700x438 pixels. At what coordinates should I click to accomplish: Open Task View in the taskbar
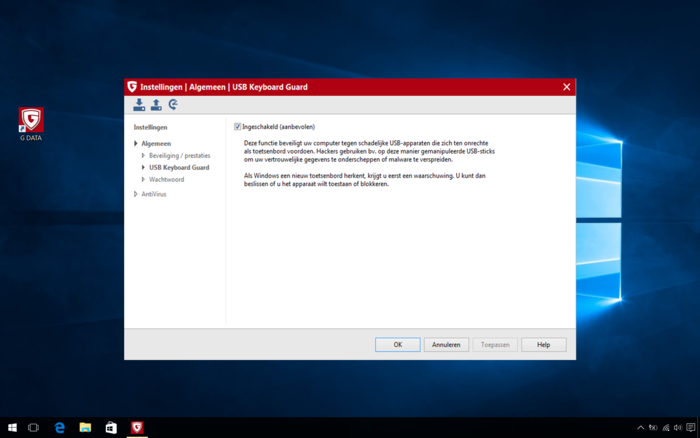coord(34,428)
